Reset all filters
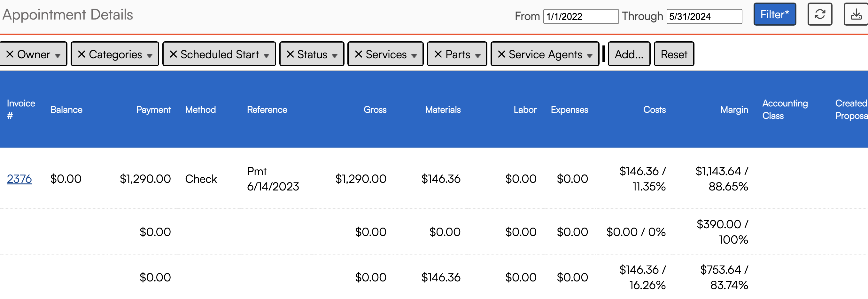This screenshot has width=868, height=299. coord(674,54)
